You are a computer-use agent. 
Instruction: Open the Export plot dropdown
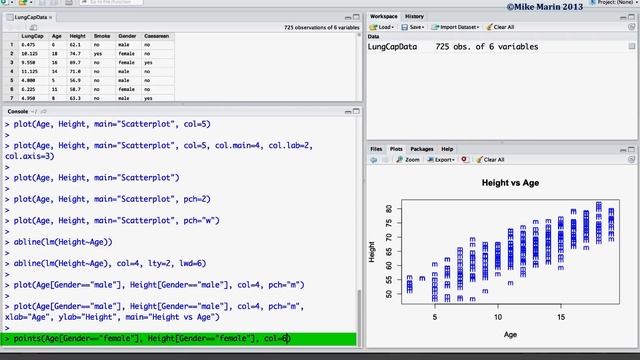tap(440, 160)
